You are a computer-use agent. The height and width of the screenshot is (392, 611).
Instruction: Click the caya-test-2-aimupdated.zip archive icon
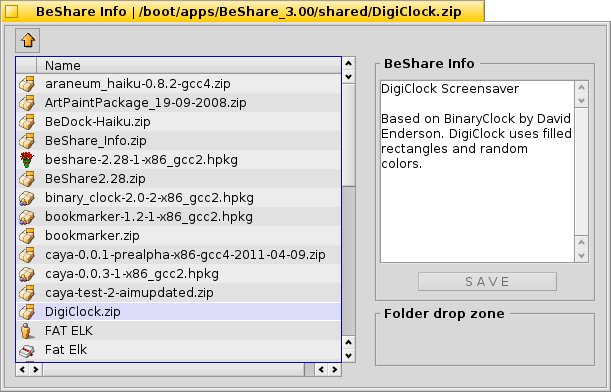[x=27, y=293]
